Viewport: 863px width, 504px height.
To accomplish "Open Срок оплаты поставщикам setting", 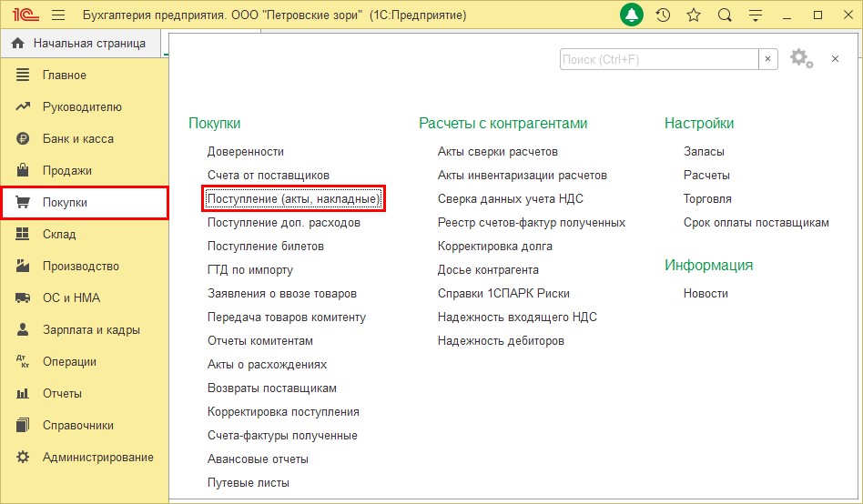I will pyautogui.click(x=756, y=222).
